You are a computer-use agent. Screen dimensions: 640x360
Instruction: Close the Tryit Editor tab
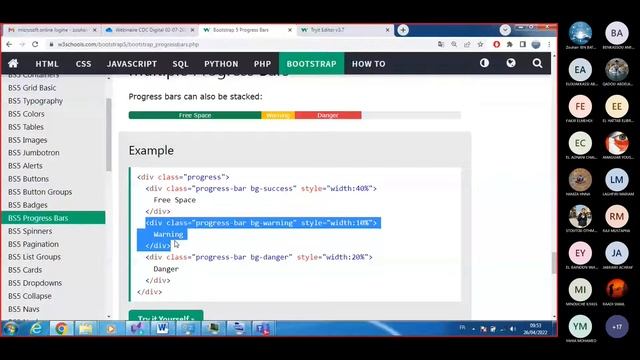click(388, 30)
